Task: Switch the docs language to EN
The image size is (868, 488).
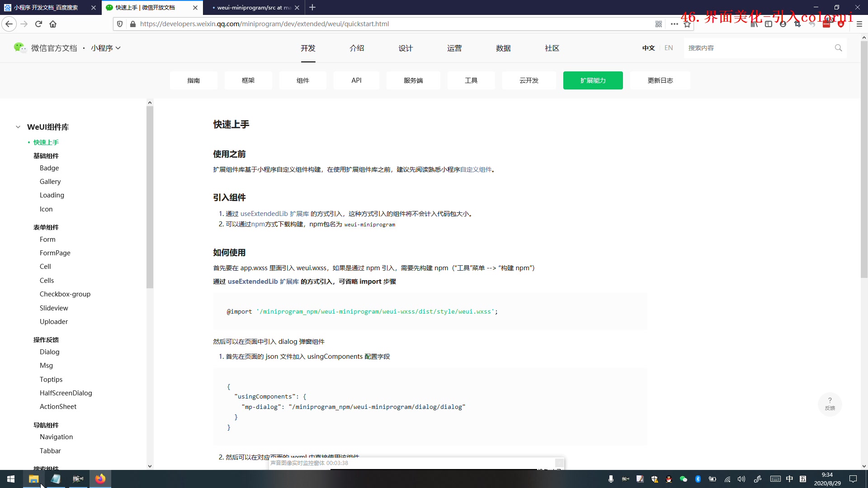Action: pos(669,48)
